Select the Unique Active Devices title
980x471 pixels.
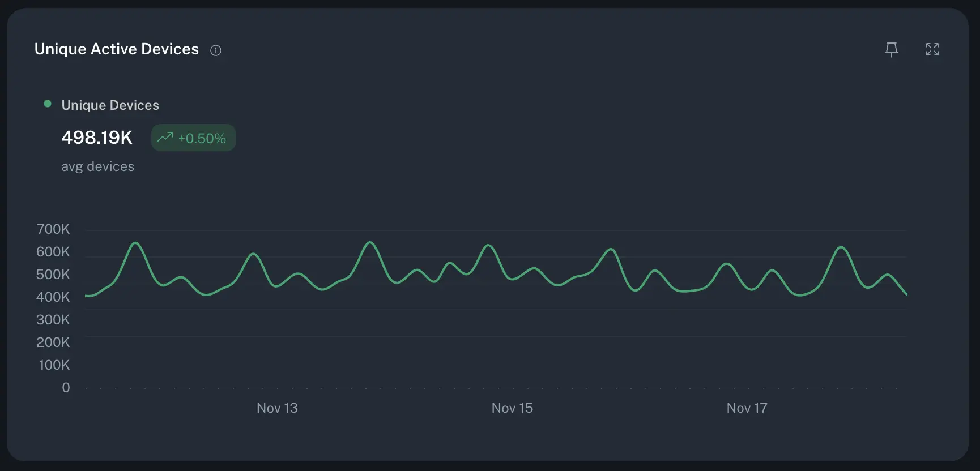(117, 49)
